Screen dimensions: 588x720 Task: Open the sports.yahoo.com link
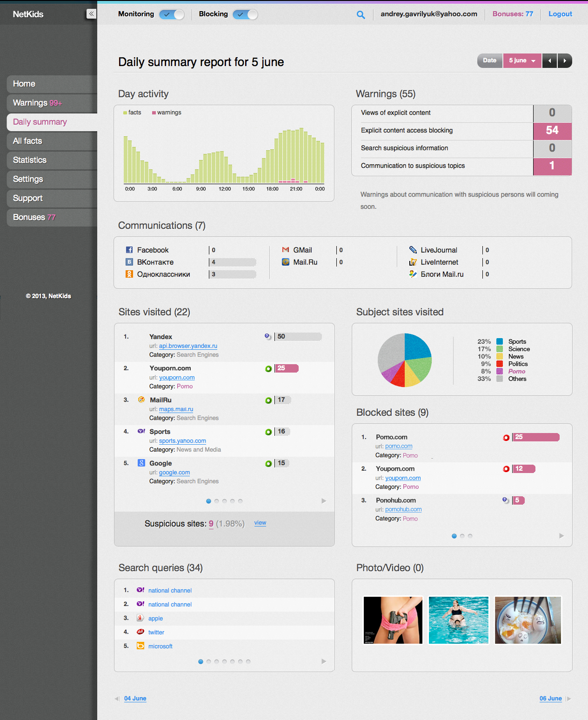click(182, 441)
